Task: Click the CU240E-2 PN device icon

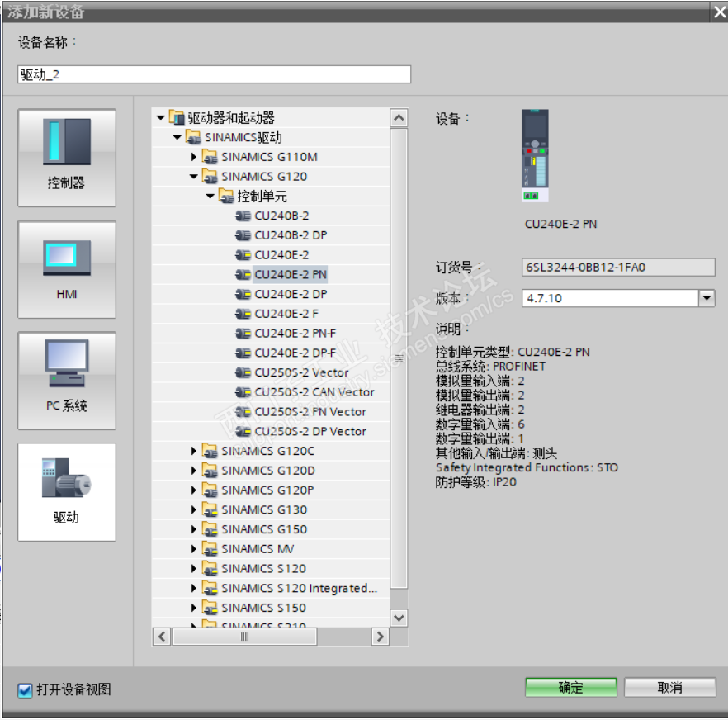Action: (243, 274)
